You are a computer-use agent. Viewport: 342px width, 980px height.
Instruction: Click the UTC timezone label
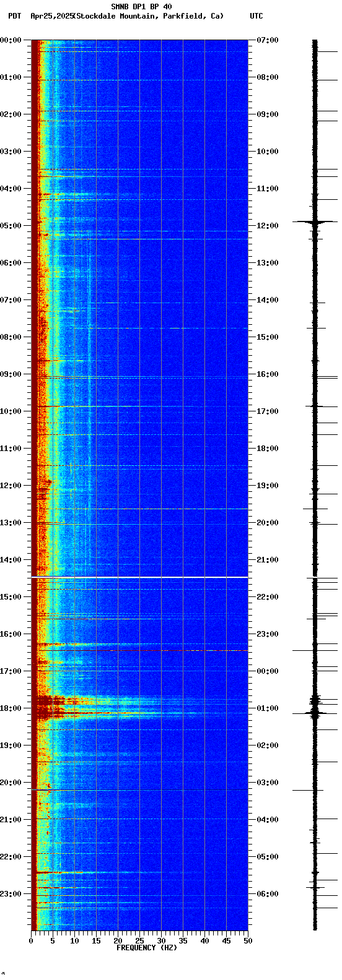pyautogui.click(x=256, y=16)
